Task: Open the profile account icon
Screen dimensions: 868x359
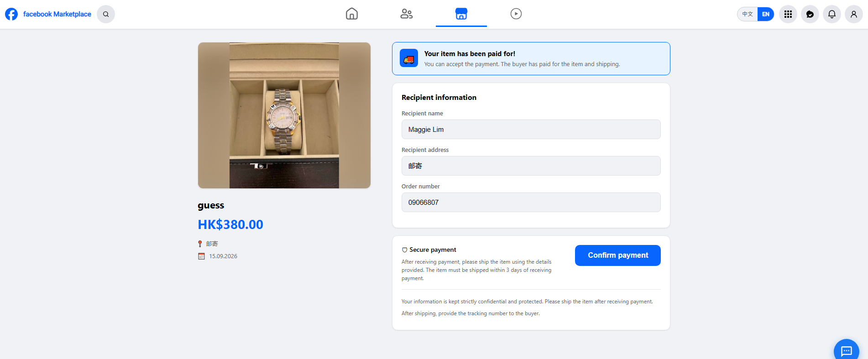Action: (x=854, y=14)
